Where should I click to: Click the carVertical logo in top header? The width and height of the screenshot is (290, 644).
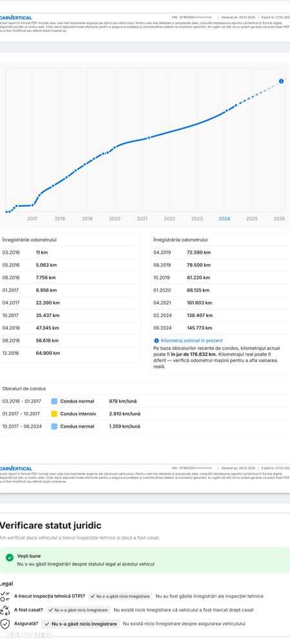pyautogui.click(x=15, y=17)
